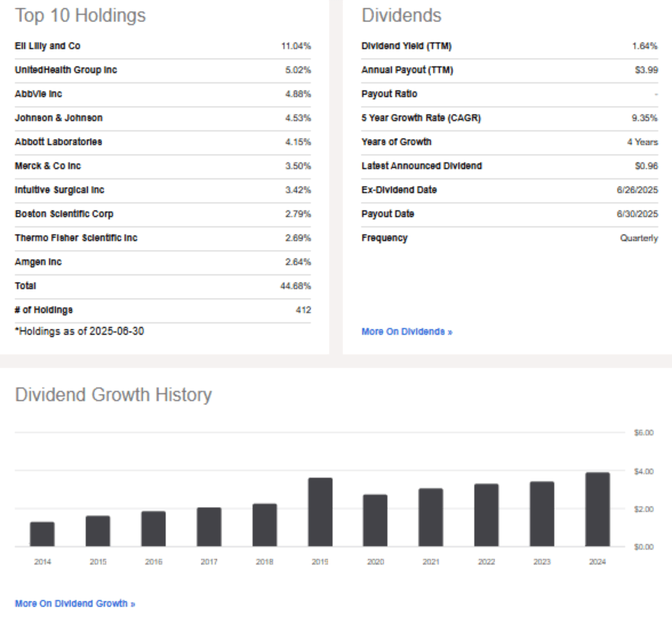Viewport: 672px width, 624px height.
Task: Click Johnson & Johnson in holdings list
Action: [58, 118]
